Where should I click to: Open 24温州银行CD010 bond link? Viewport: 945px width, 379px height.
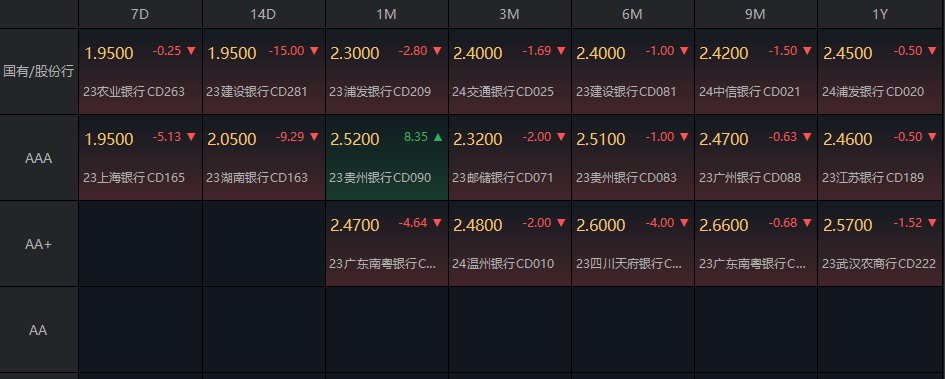503,264
